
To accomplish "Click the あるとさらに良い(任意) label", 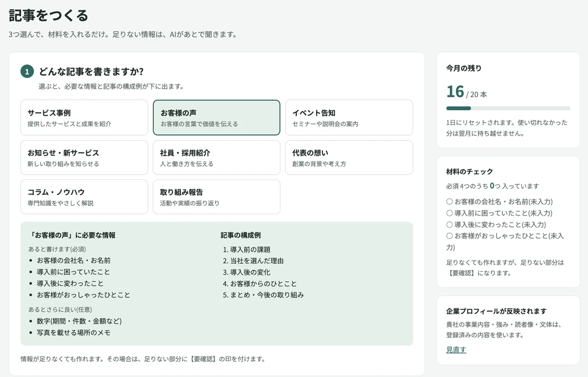I will coord(60,309).
